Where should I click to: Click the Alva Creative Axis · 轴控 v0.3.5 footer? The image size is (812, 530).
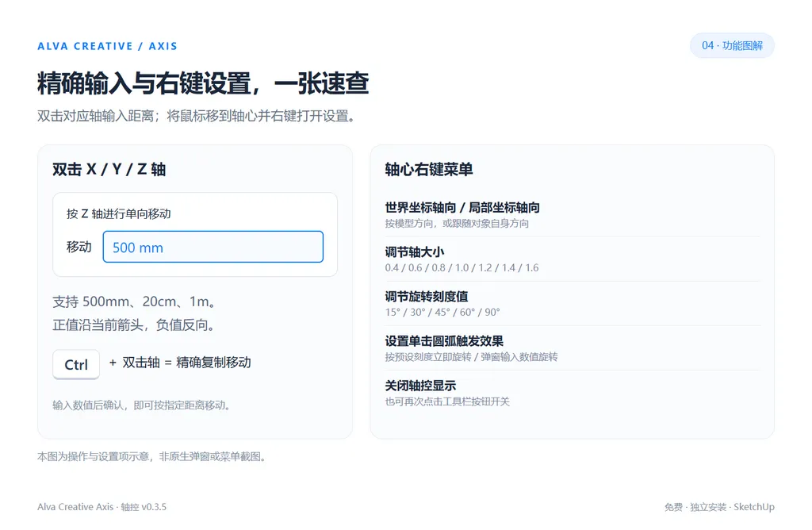(102, 507)
